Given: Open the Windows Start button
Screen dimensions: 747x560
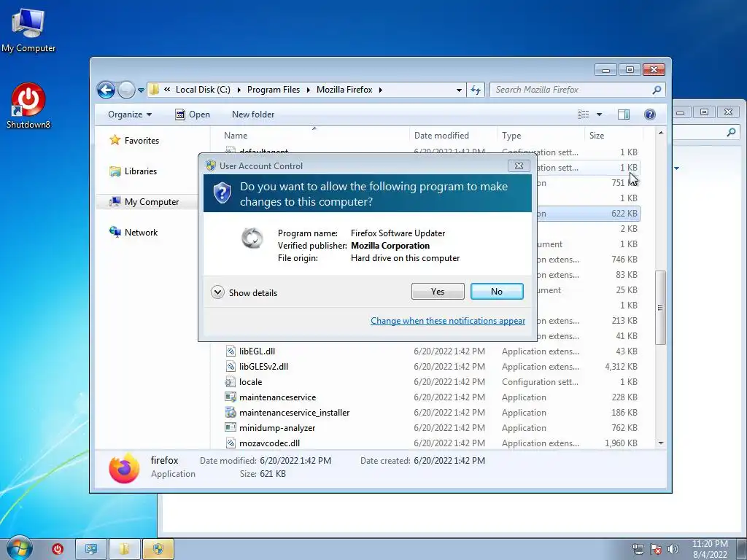Looking at the screenshot, I should point(18,548).
